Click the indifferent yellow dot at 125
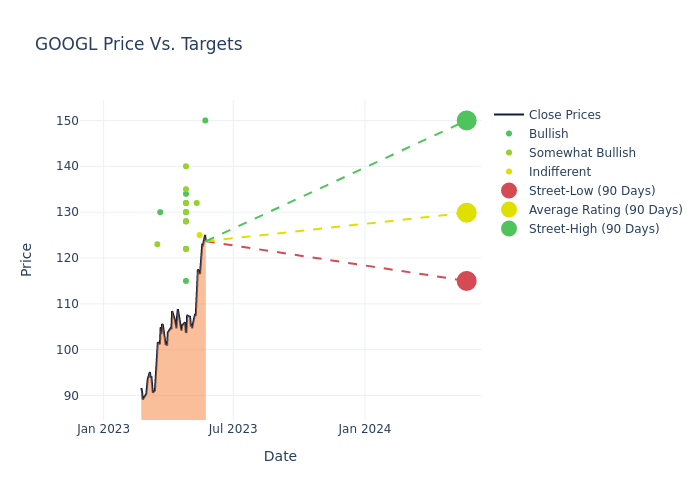This screenshot has height=500, width=700. [199, 235]
